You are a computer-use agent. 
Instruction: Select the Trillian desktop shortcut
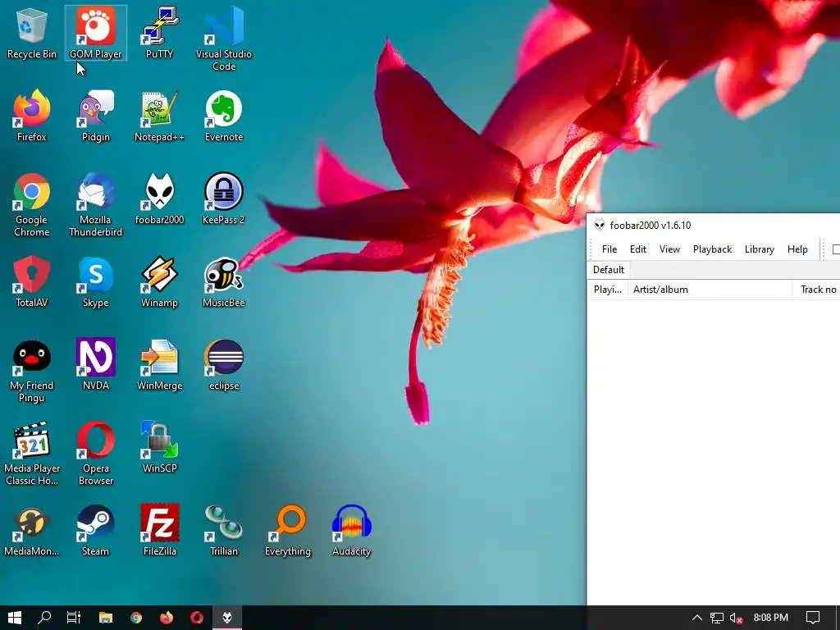(224, 531)
